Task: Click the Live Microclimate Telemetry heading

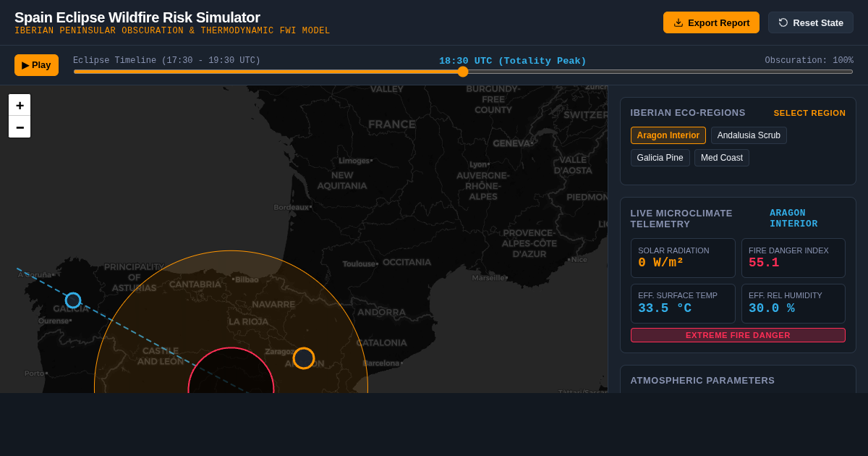Action: click(x=681, y=219)
